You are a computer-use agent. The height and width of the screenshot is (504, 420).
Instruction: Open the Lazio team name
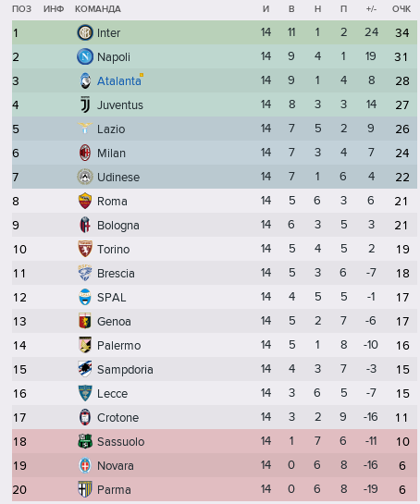(x=111, y=129)
